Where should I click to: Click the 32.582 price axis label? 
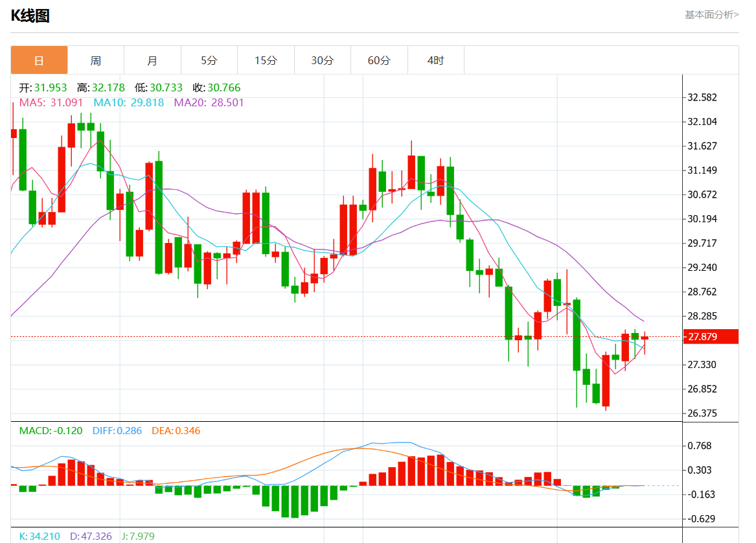coord(702,98)
